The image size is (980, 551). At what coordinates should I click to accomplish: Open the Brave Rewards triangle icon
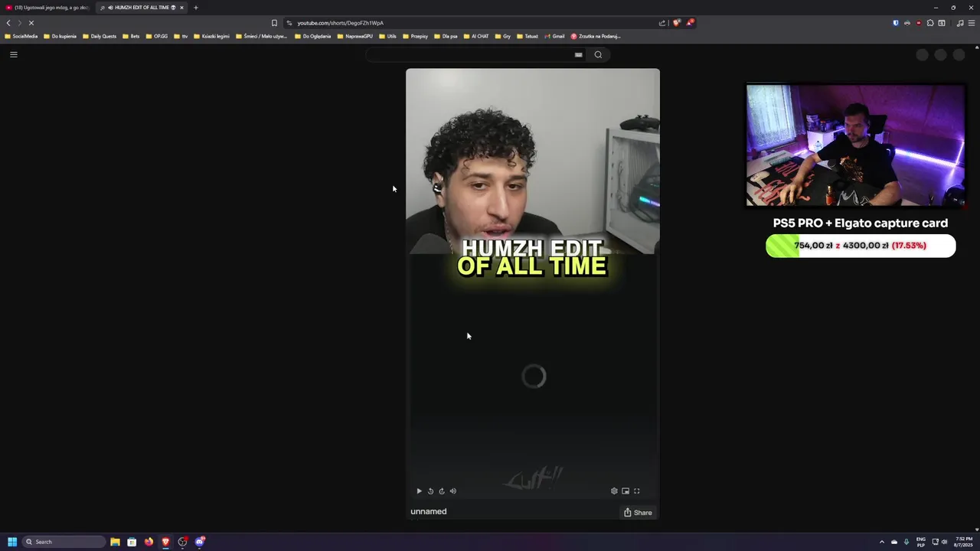[x=689, y=23]
